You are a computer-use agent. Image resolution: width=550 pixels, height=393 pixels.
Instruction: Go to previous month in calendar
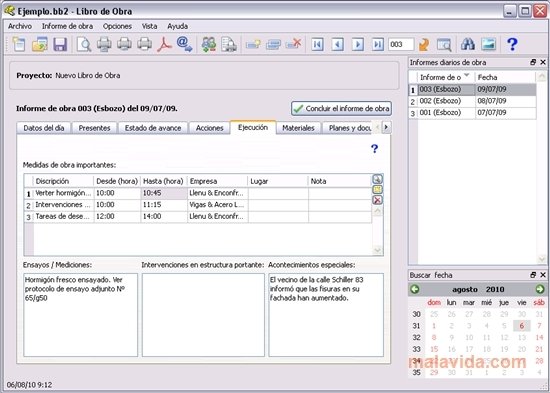(x=415, y=289)
